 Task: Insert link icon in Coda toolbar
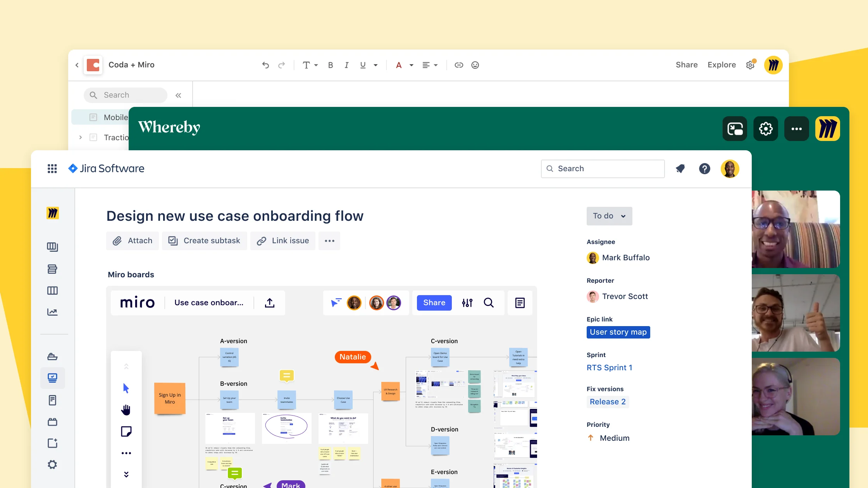(x=459, y=65)
